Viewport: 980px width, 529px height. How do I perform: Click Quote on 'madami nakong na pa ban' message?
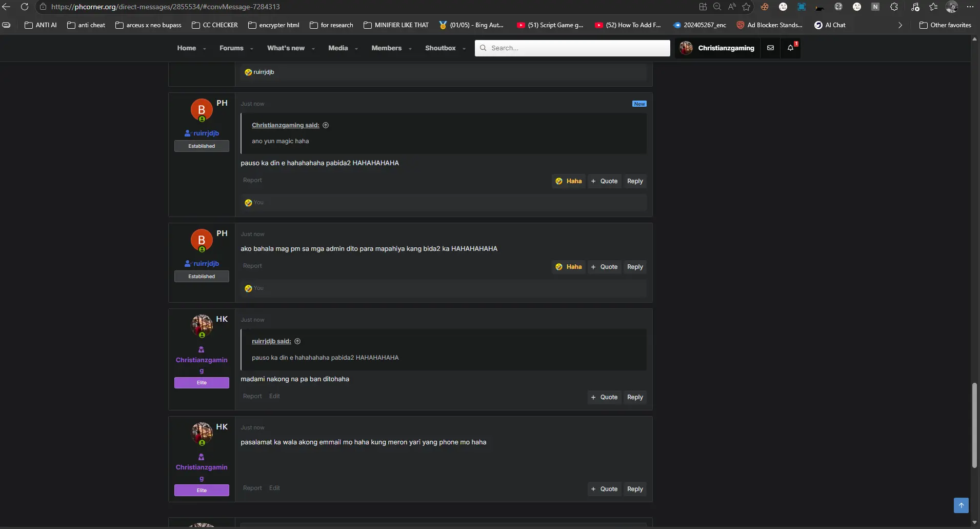[x=604, y=397]
